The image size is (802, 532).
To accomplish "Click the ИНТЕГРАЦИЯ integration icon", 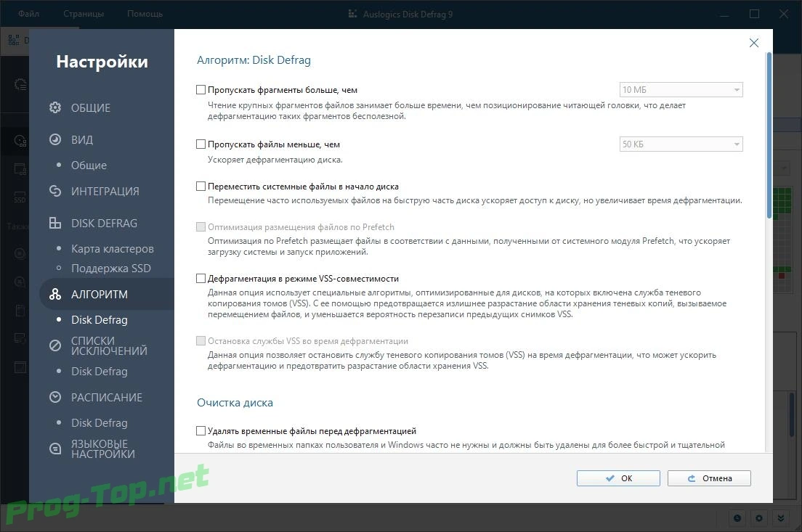I will coord(55,191).
